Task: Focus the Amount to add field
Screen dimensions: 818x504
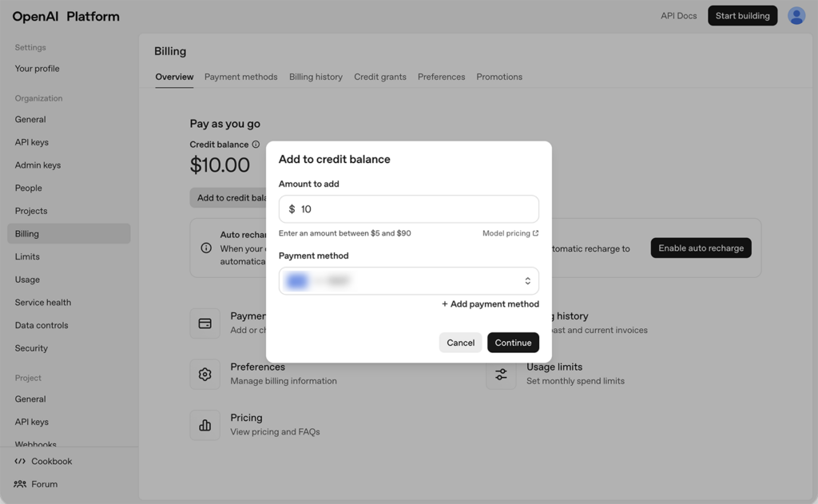Action: [x=415, y=209]
